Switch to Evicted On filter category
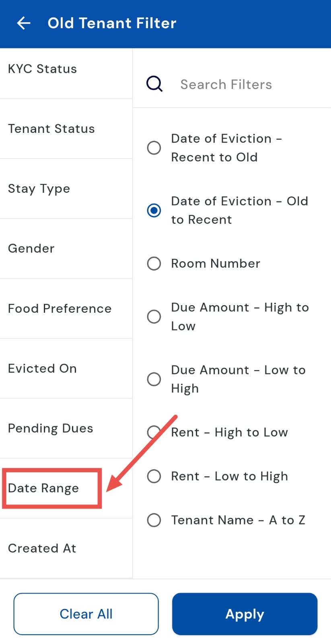Image resolution: width=331 pixels, height=644 pixels. pos(42,369)
